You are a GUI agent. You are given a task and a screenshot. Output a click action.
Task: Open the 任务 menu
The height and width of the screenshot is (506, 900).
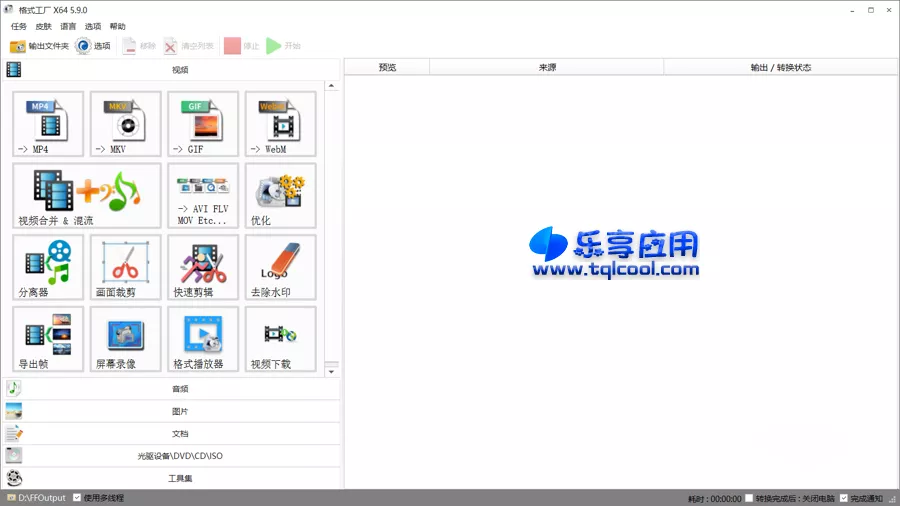click(x=19, y=26)
